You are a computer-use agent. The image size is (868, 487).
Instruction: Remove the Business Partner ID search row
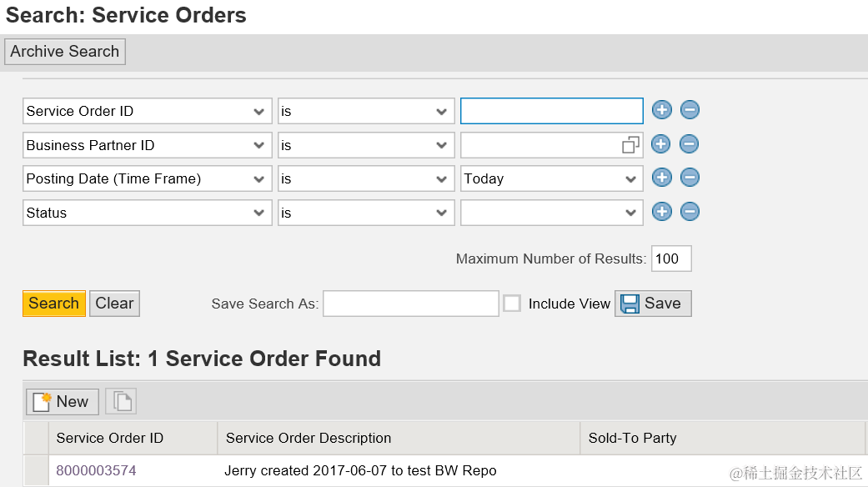(x=690, y=144)
